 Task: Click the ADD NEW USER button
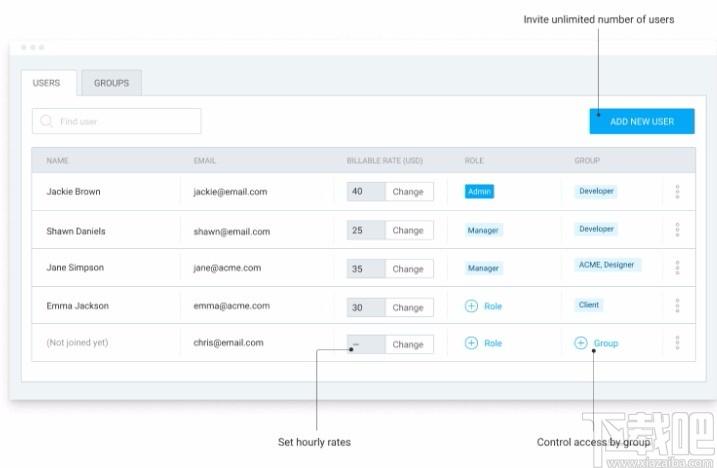click(x=642, y=121)
